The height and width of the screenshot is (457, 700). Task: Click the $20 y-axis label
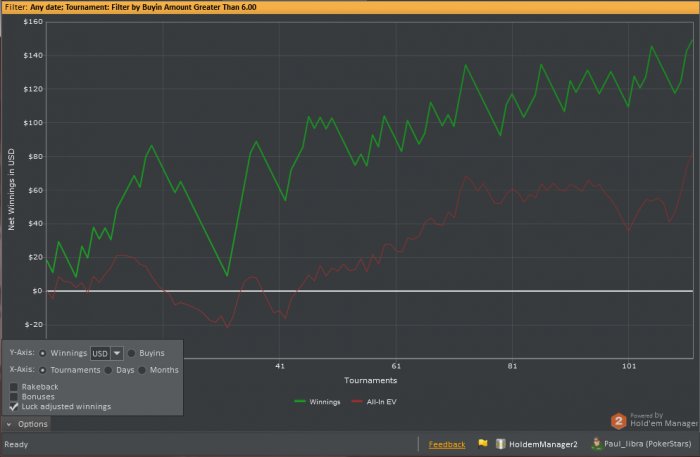click(35, 257)
